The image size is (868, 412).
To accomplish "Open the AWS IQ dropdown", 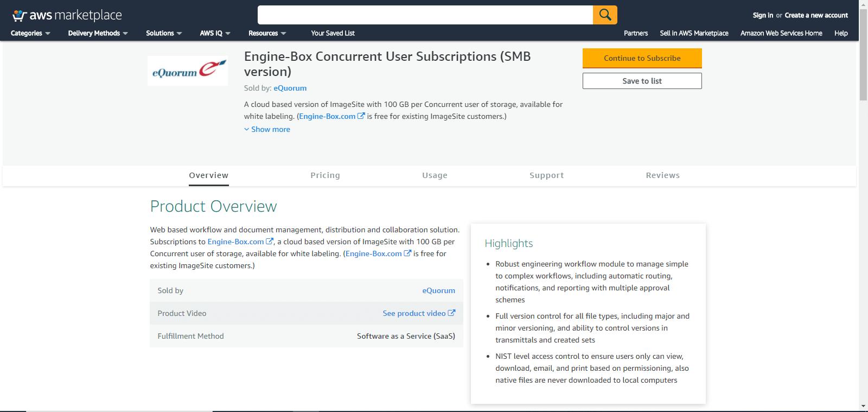I will coord(215,33).
